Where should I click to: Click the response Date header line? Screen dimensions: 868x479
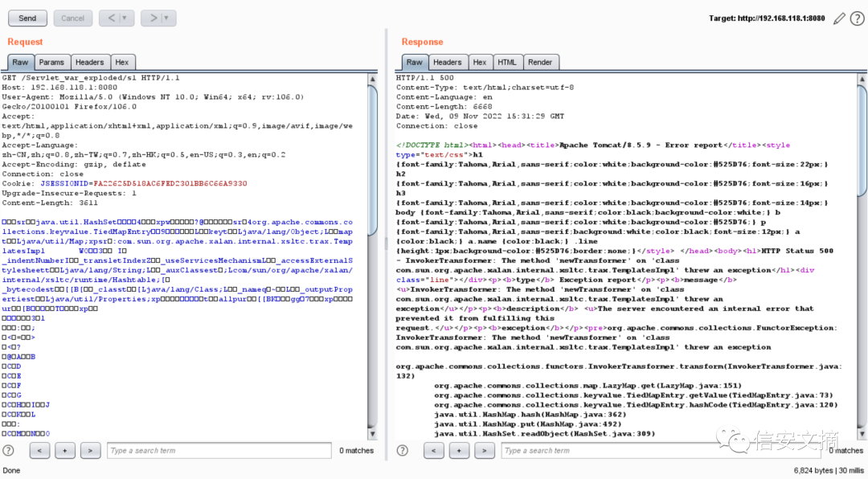(x=480, y=116)
